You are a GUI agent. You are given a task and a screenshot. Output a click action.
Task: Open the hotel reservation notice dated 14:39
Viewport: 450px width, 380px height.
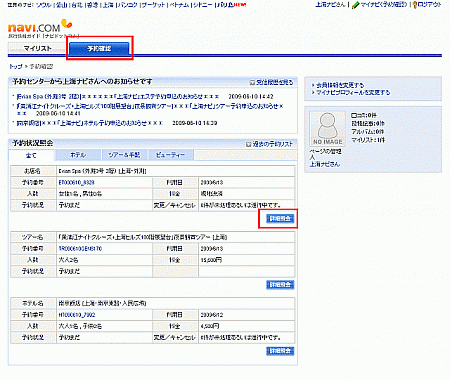pos(90,123)
